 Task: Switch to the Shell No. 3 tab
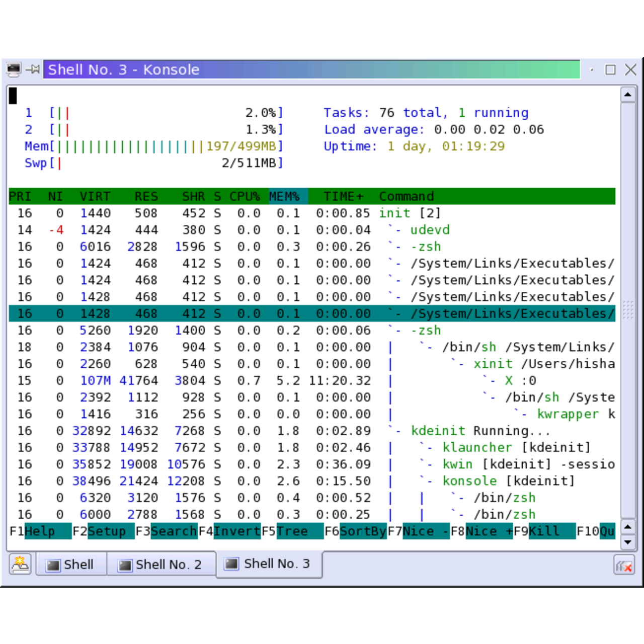click(269, 564)
